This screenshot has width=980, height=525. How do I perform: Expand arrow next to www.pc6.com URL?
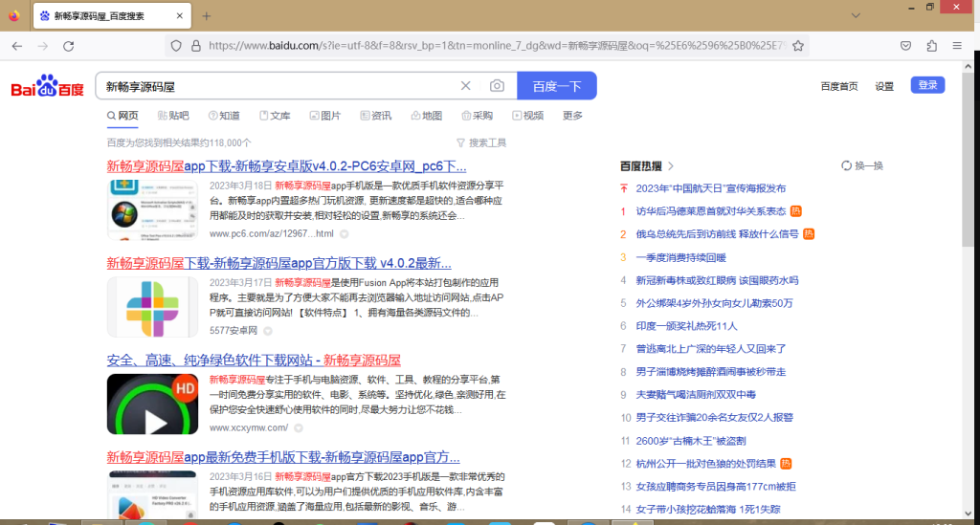[345, 234]
